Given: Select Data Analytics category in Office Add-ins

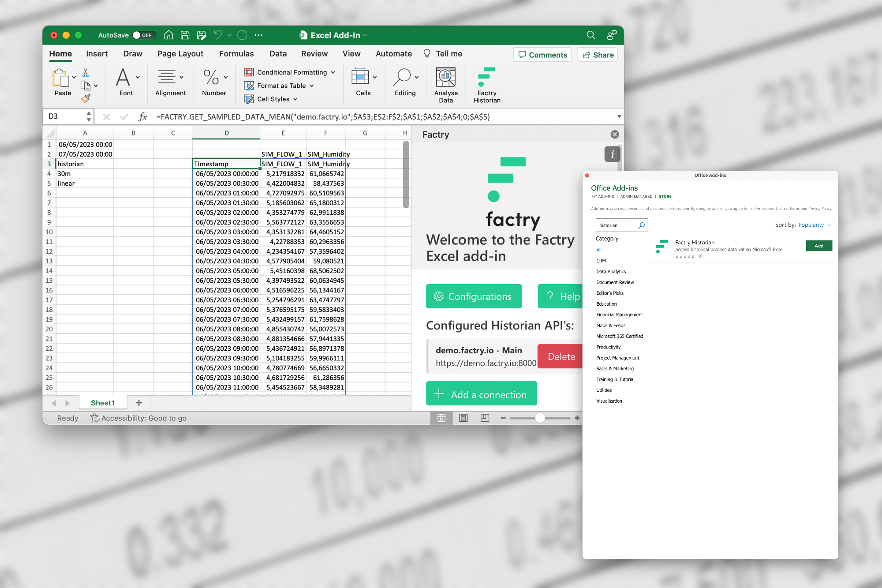Looking at the screenshot, I should [611, 272].
